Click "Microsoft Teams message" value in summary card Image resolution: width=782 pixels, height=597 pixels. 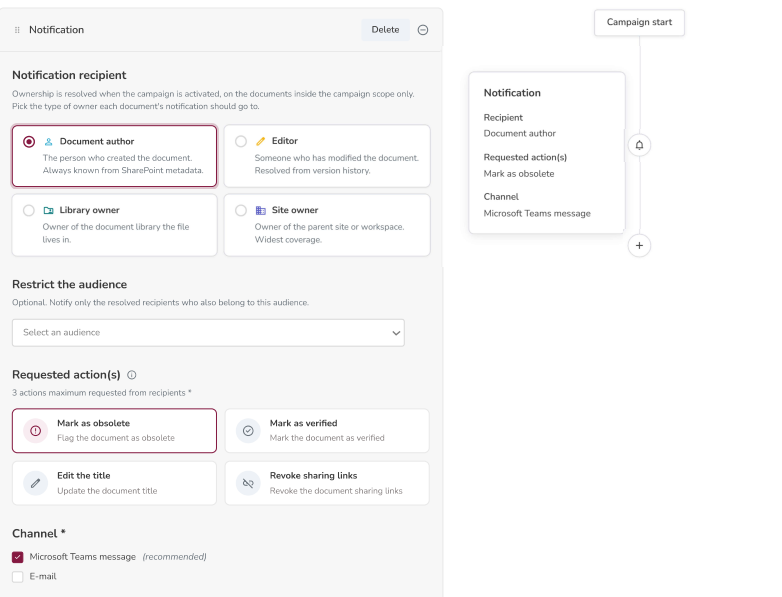(537, 213)
